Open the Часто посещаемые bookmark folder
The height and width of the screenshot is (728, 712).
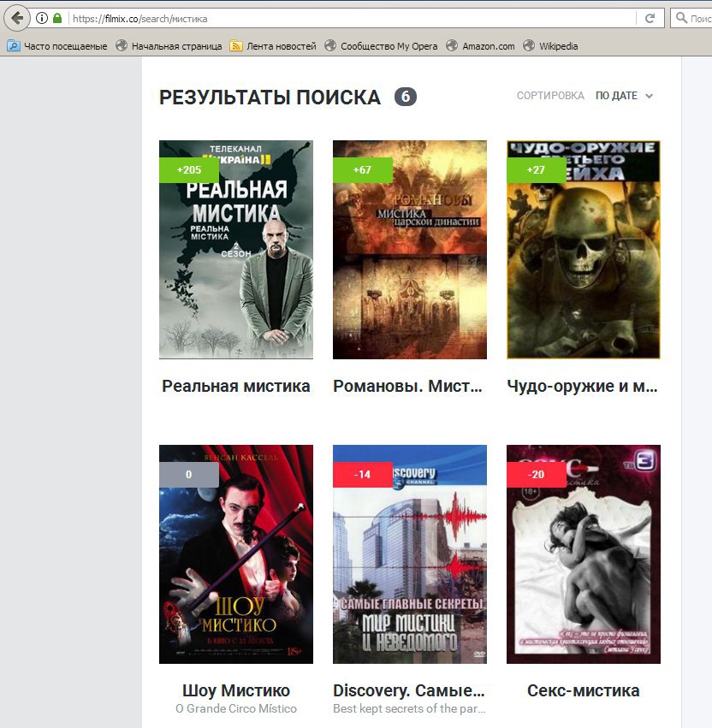pos(57,46)
